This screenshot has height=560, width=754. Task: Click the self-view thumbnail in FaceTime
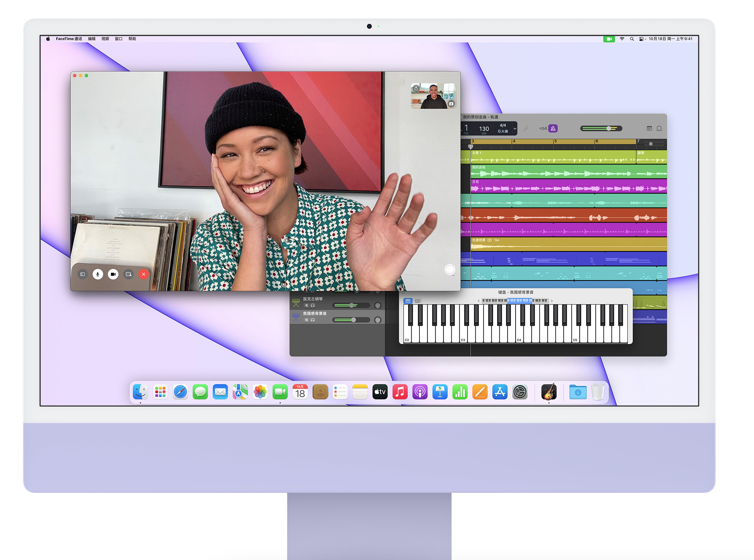click(433, 96)
